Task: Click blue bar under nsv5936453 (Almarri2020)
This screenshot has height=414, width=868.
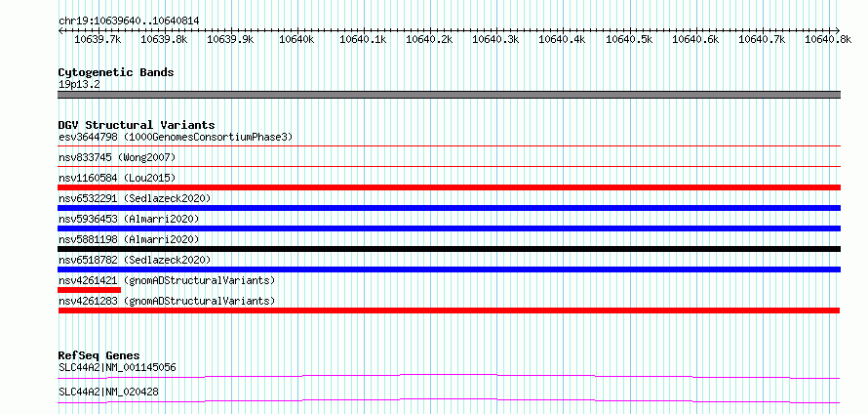Action: 449,228
